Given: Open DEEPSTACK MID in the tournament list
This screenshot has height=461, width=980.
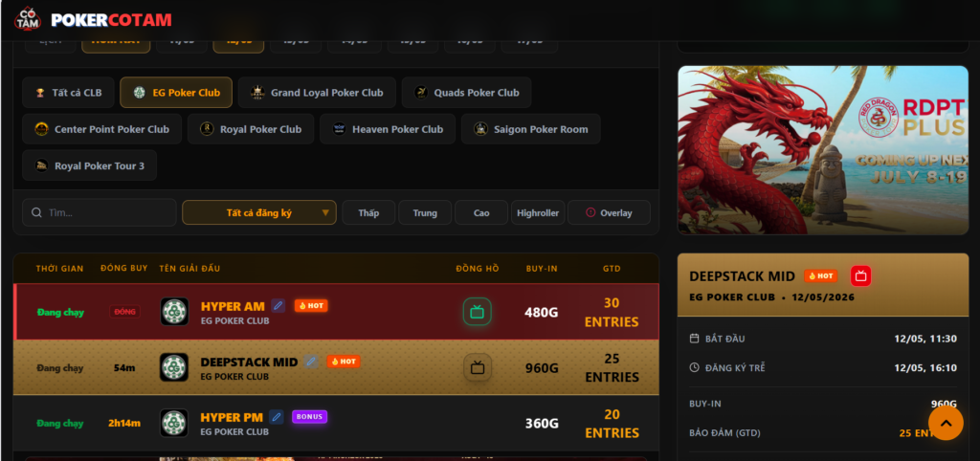Looking at the screenshot, I should point(250,362).
